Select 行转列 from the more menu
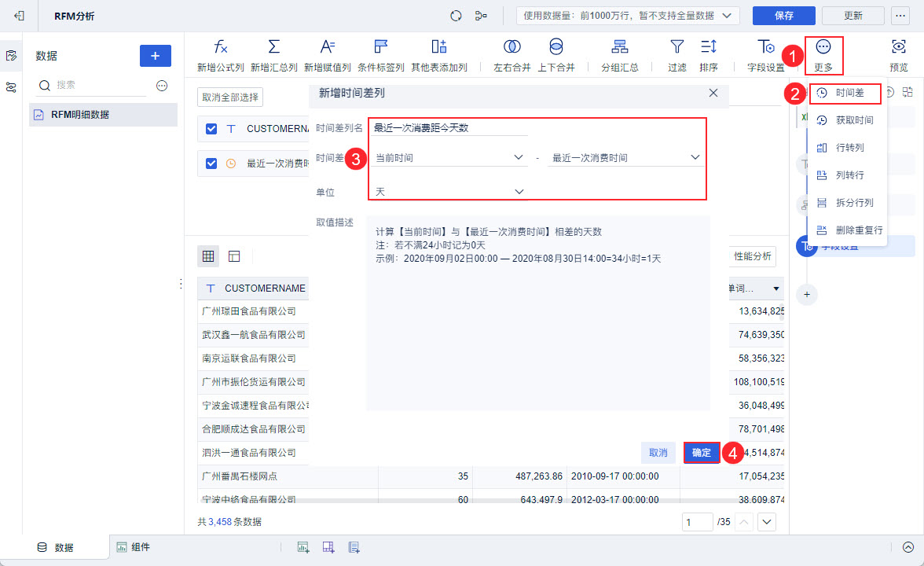Viewport: 924px width, 566px height. [845, 148]
